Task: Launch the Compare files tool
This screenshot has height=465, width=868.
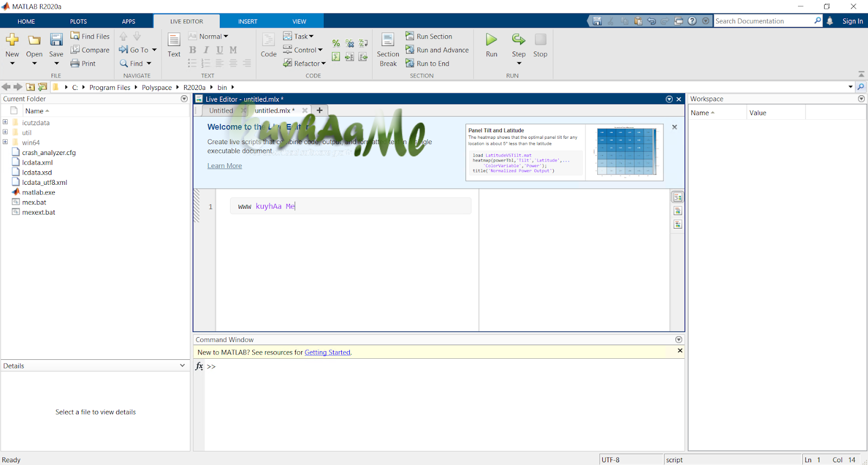Action: [90, 50]
